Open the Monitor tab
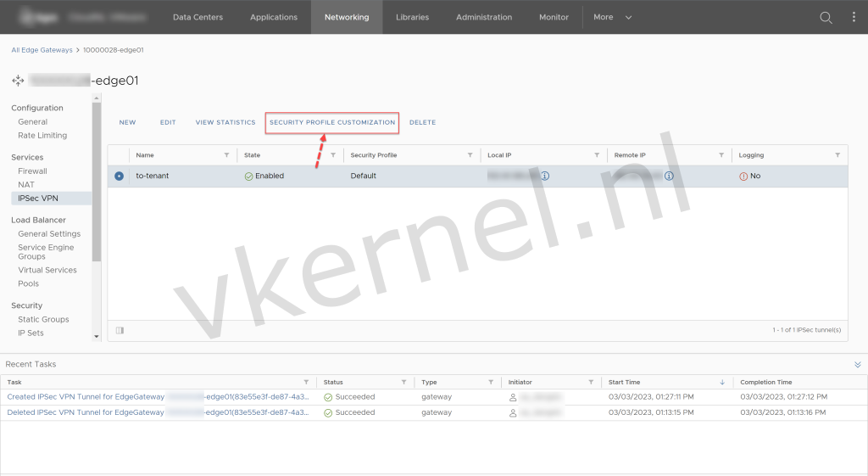 (x=554, y=17)
